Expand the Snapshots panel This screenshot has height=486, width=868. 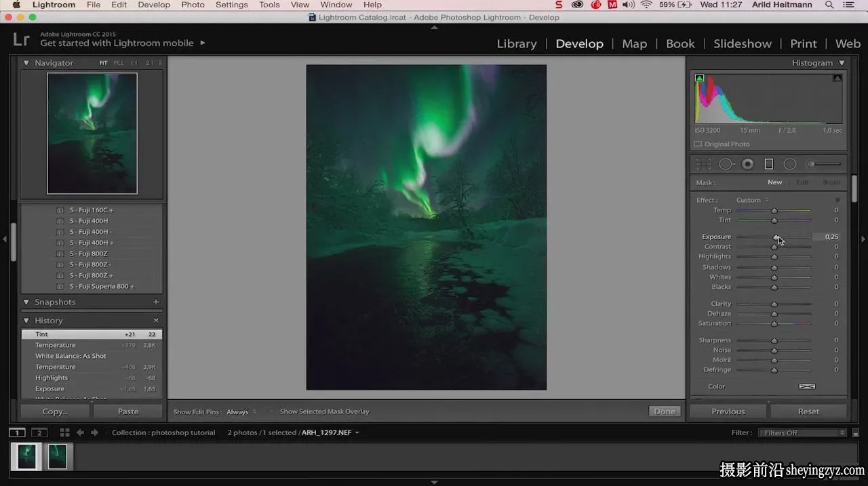(x=26, y=302)
